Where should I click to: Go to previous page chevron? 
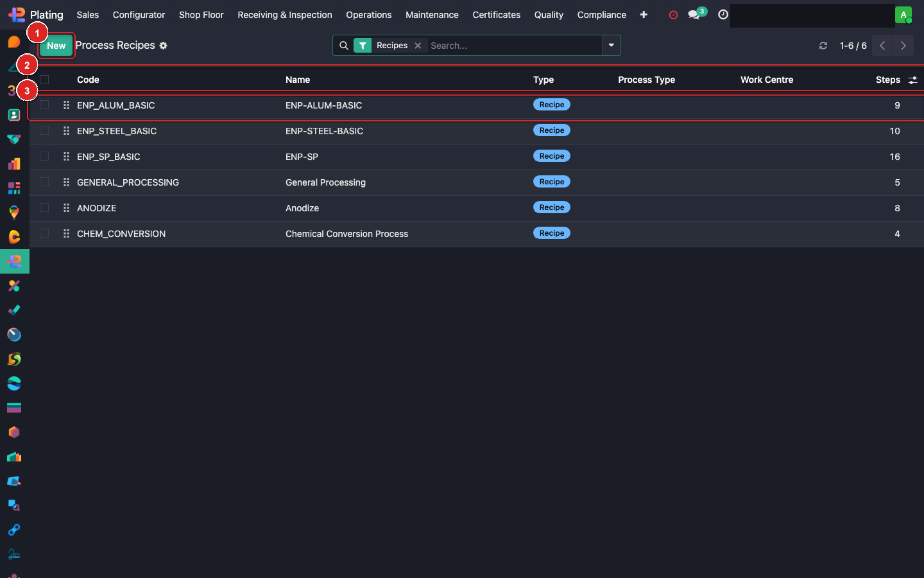[x=882, y=46]
